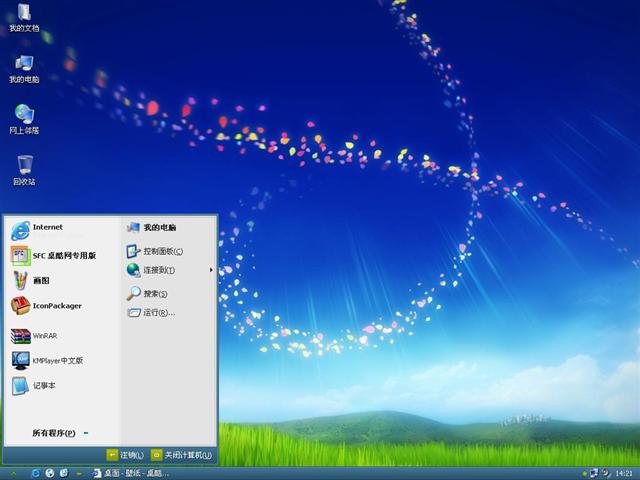Click the tray icon beside the clock
Screen dimensions: 640x480
[x=606, y=473]
